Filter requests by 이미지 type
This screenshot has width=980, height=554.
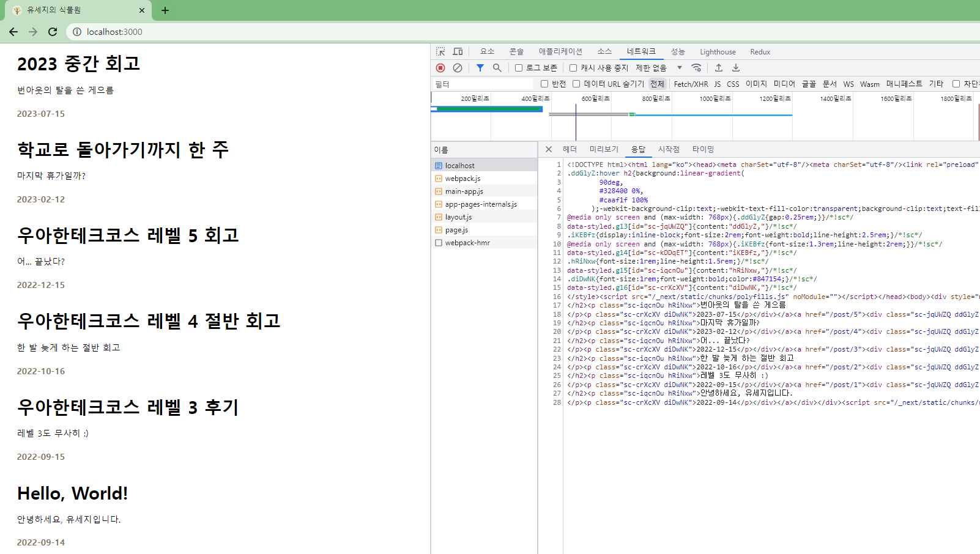coord(756,84)
